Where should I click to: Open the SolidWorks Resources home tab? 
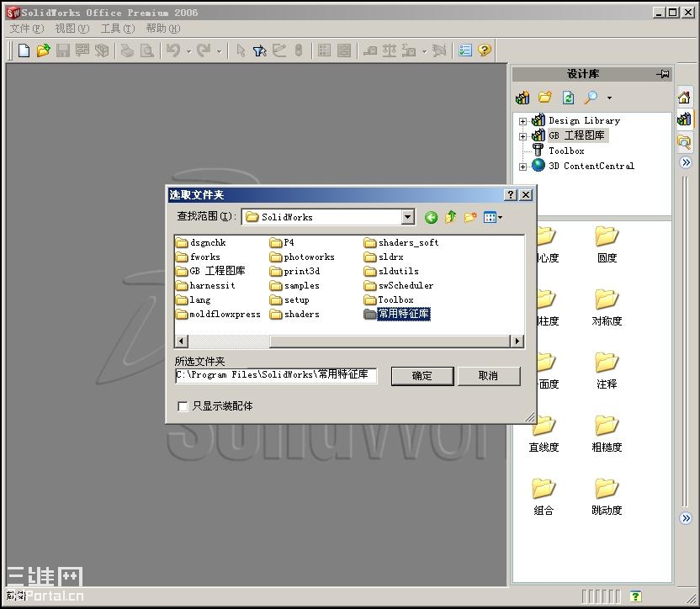[x=684, y=97]
